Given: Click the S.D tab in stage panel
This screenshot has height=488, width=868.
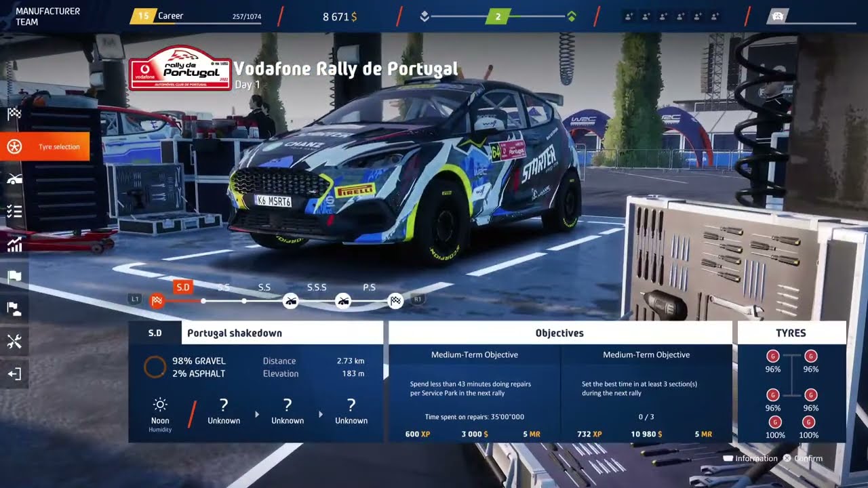Looking at the screenshot, I should pyautogui.click(x=155, y=333).
